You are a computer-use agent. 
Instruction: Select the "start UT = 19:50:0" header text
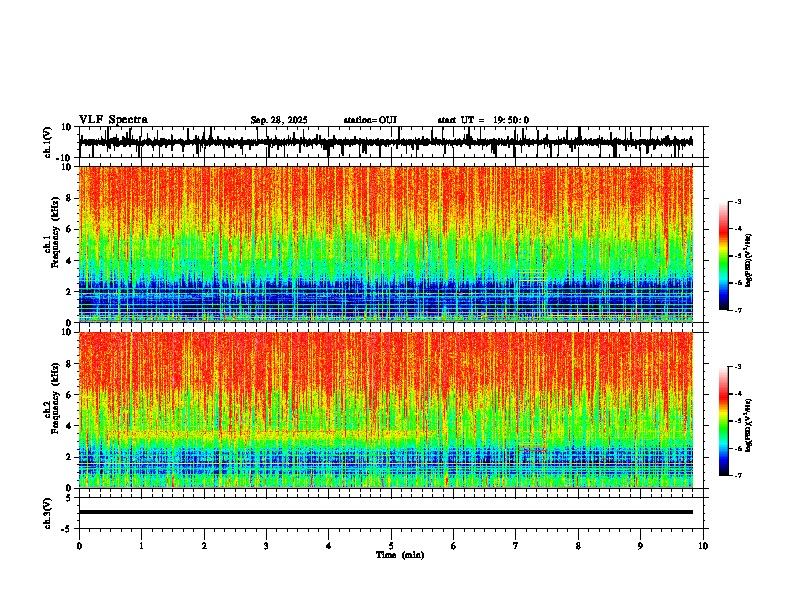point(483,120)
